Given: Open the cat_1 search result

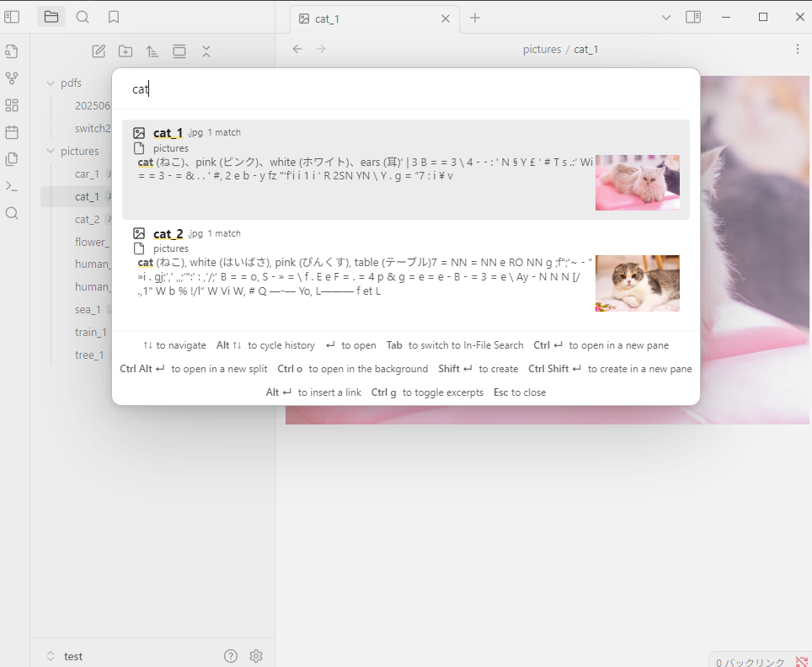Looking at the screenshot, I should 406,170.
